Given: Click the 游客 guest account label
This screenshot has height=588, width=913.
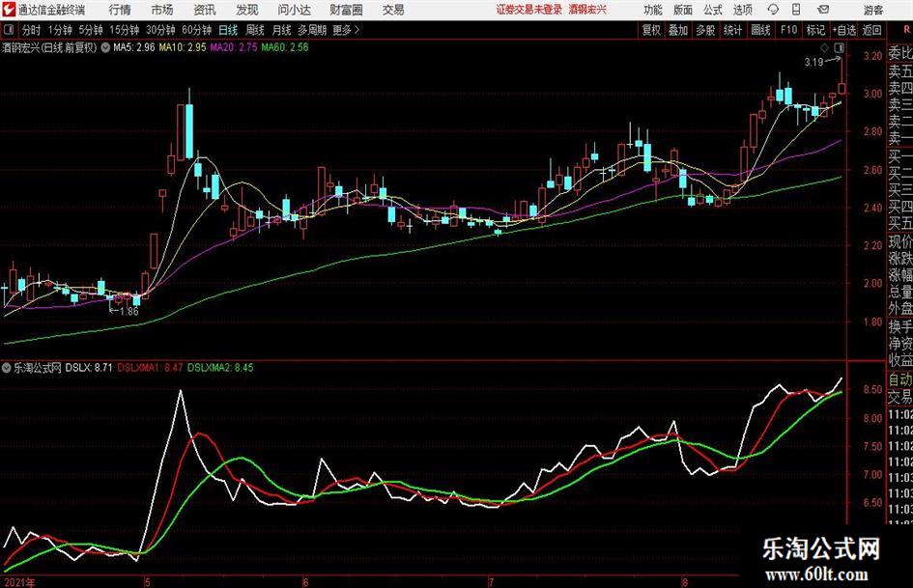Looking at the screenshot, I should [x=872, y=10].
